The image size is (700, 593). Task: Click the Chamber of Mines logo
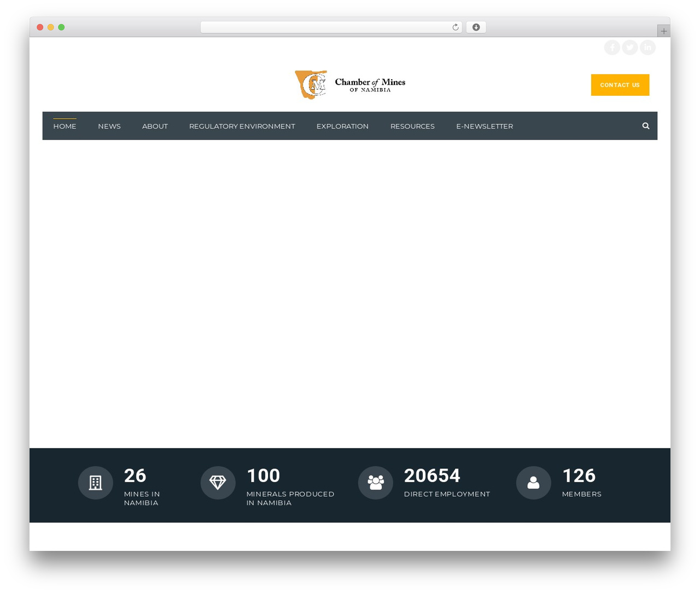(x=351, y=85)
